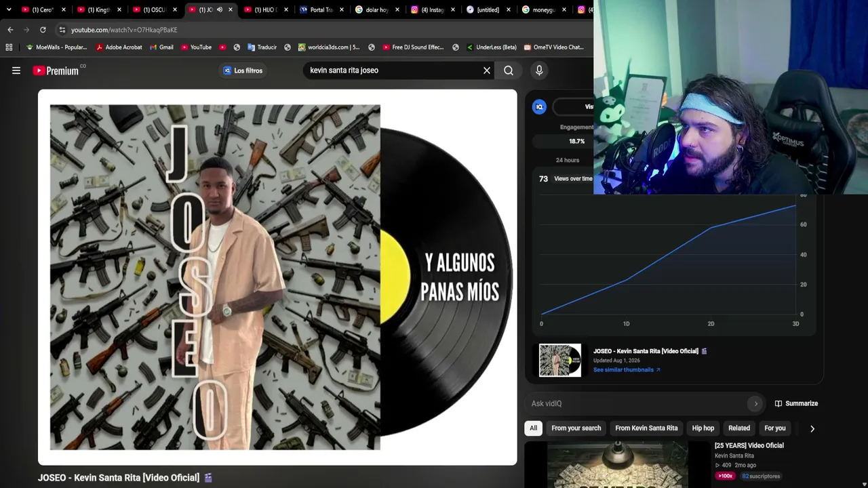Image resolution: width=868 pixels, height=488 pixels.
Task: Select the Related chip
Action: [x=739, y=428]
